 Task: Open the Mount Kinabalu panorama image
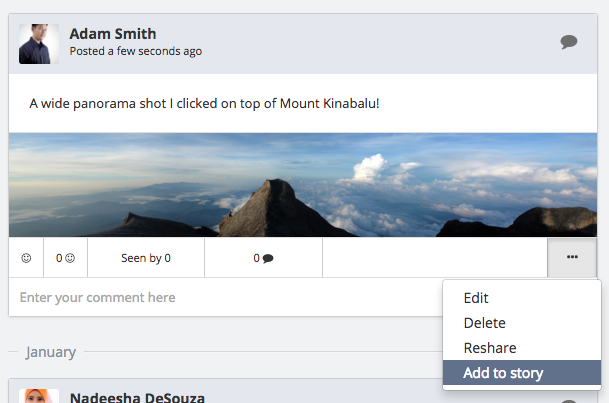pyautogui.click(x=303, y=185)
